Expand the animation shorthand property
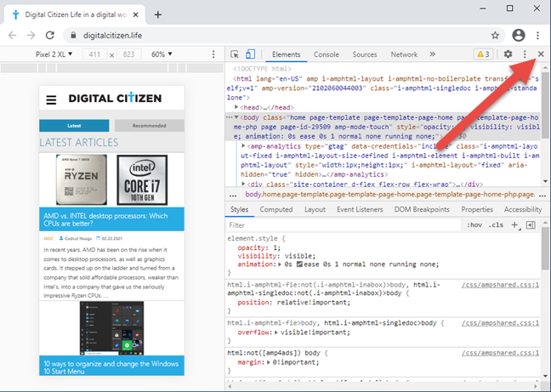Screen dimensions: 551x392 [x=280, y=264]
